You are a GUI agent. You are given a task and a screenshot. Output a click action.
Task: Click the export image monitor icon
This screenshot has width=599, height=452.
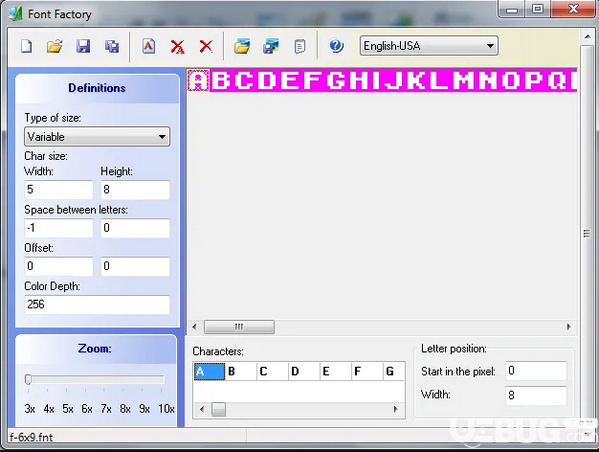coord(271,46)
